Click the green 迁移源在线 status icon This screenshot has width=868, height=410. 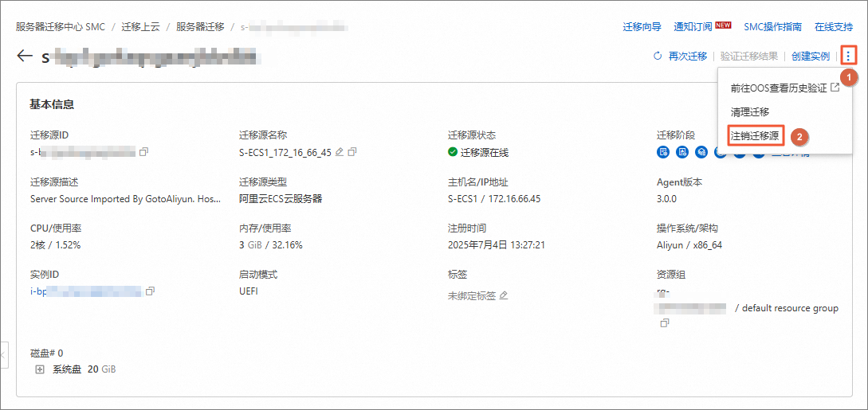(452, 152)
